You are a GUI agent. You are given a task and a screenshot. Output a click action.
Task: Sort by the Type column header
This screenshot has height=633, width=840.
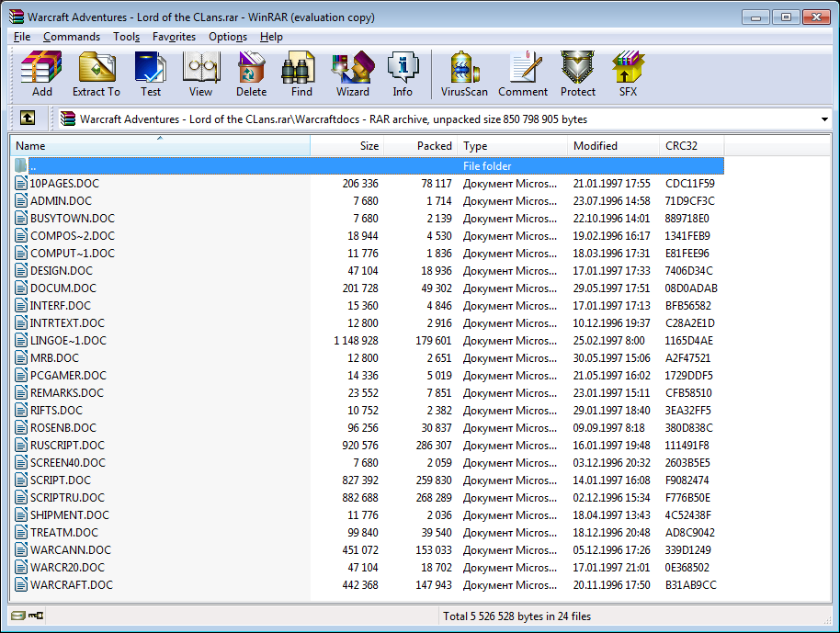click(x=512, y=146)
